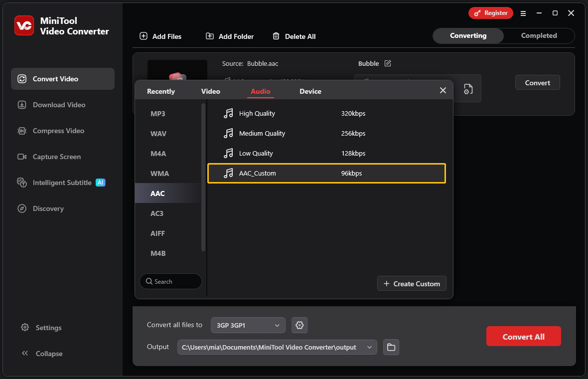Switch to the Recently tab
The image size is (588, 379).
click(161, 91)
